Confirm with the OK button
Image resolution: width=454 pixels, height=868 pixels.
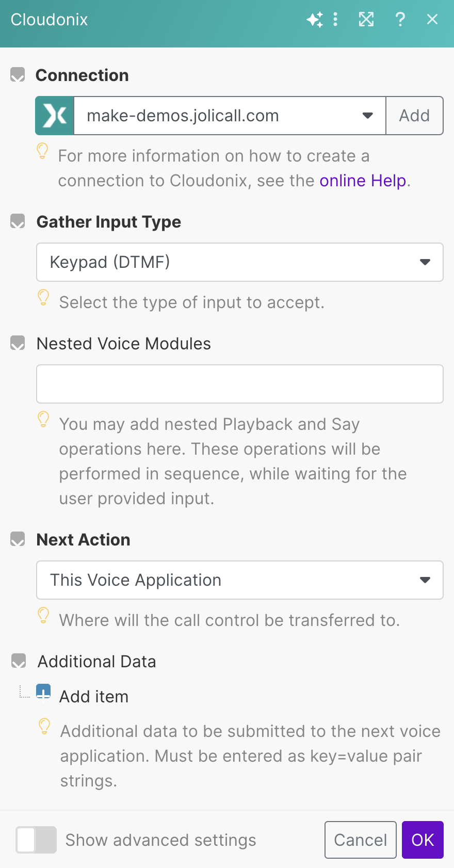coord(423,840)
